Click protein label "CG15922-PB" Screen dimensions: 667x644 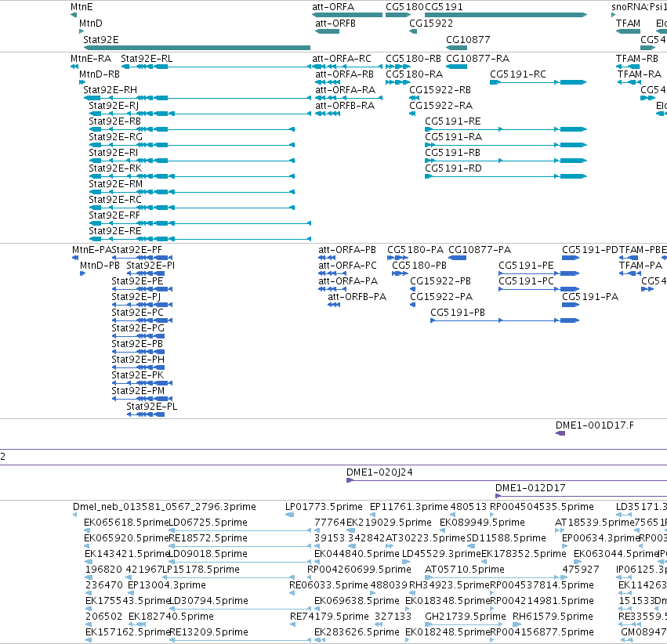[440, 281]
